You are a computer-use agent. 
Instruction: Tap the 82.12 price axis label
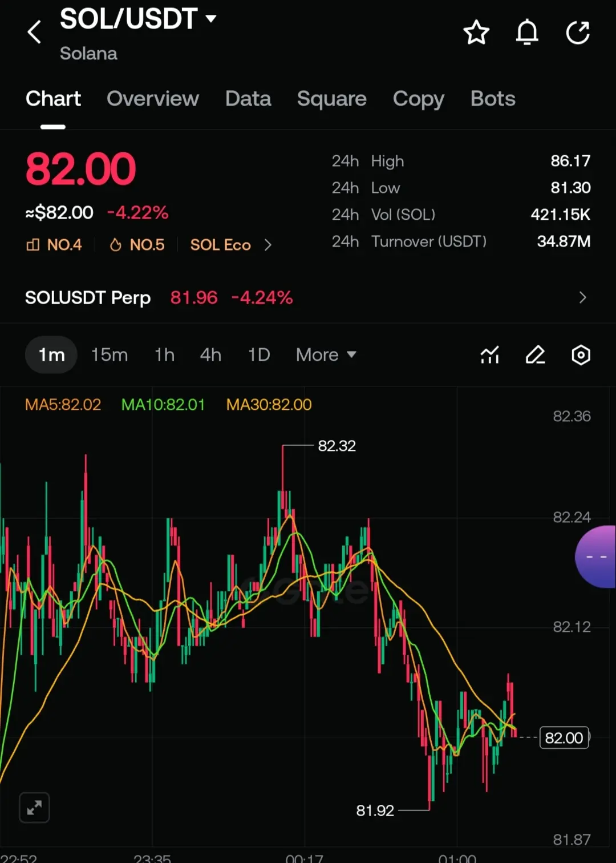[572, 627]
